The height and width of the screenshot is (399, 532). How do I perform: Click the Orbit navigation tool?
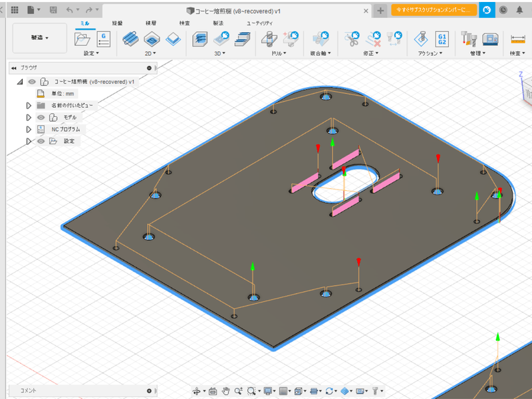(198, 391)
